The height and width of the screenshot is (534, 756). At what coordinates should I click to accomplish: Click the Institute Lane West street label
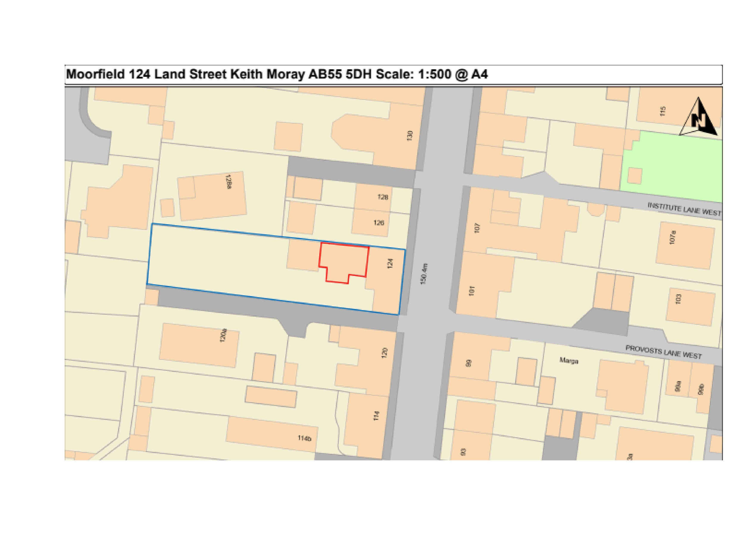685,209
